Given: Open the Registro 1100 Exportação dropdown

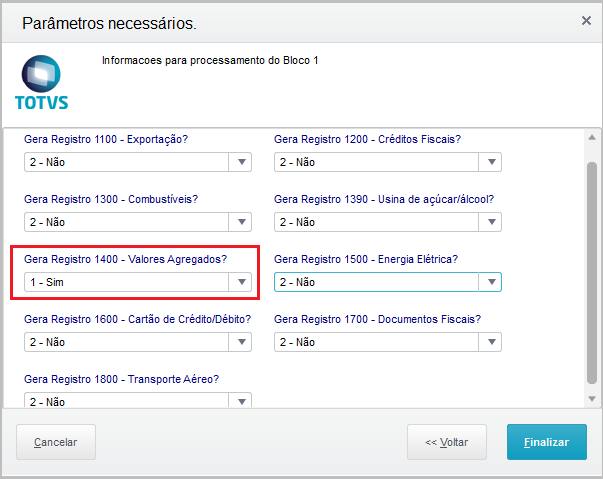Looking at the screenshot, I should pyautogui.click(x=241, y=162).
